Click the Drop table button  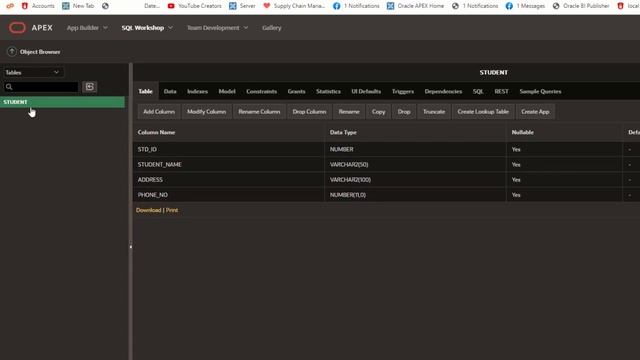(404, 111)
